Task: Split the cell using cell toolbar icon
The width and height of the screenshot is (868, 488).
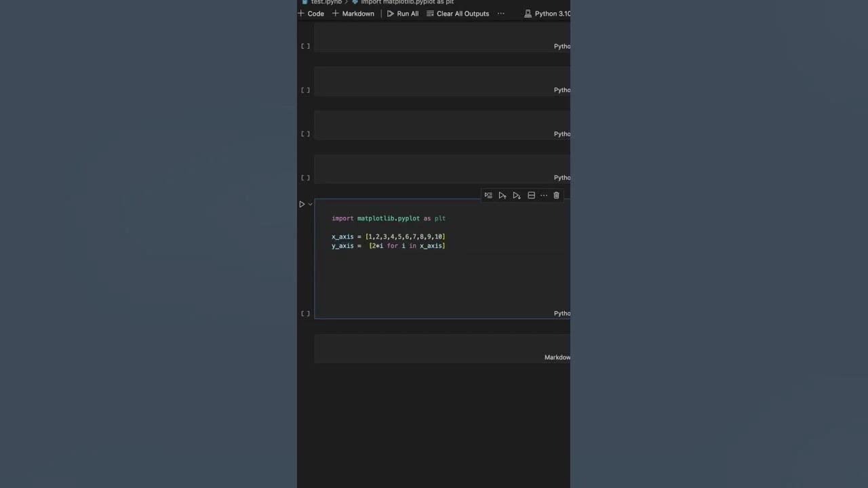Action: [531, 195]
